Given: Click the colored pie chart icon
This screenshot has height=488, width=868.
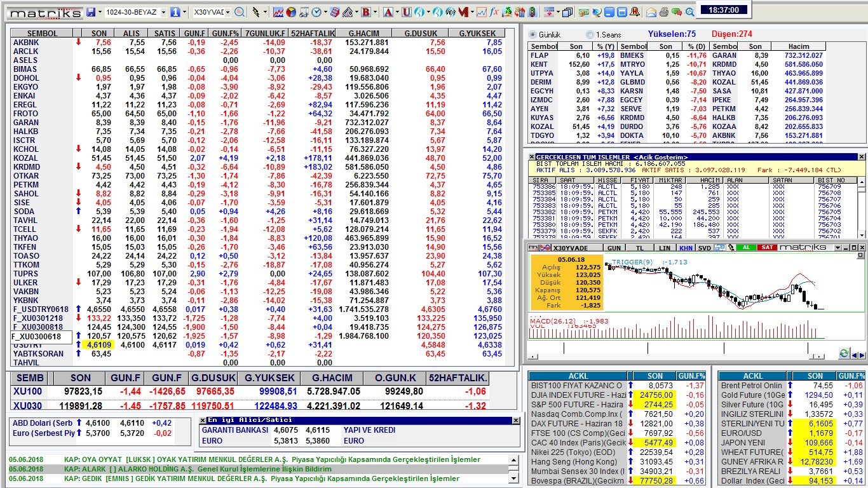Looking at the screenshot, I should pos(291,12).
